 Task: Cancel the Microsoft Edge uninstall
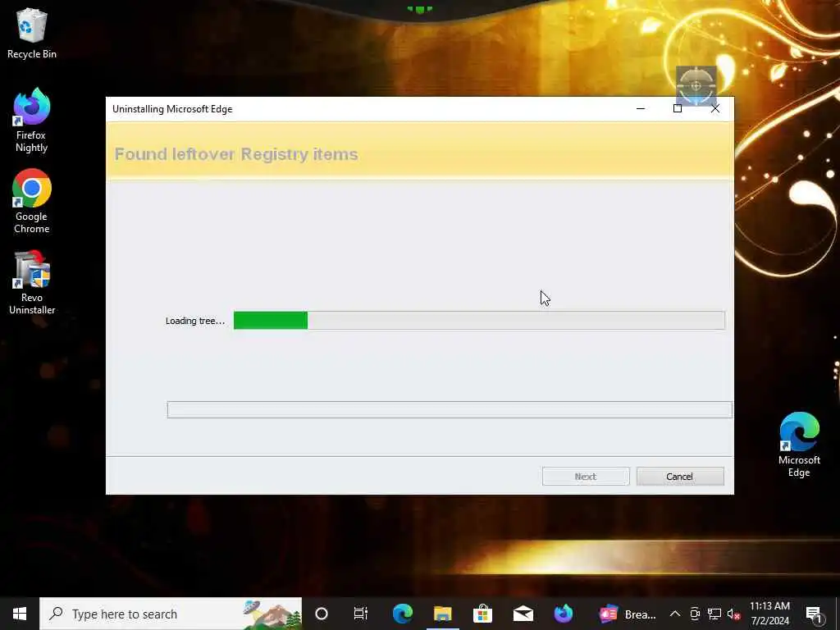click(x=680, y=477)
